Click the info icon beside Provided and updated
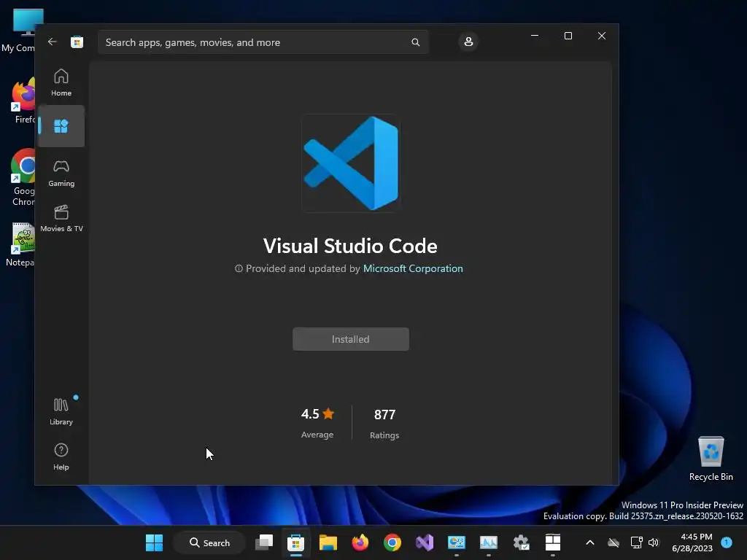 [239, 268]
